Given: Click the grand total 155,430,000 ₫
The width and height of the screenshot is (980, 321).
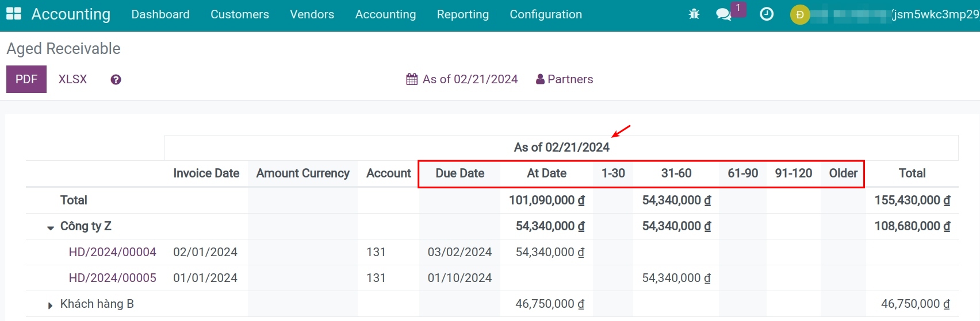Looking at the screenshot, I should 913,200.
